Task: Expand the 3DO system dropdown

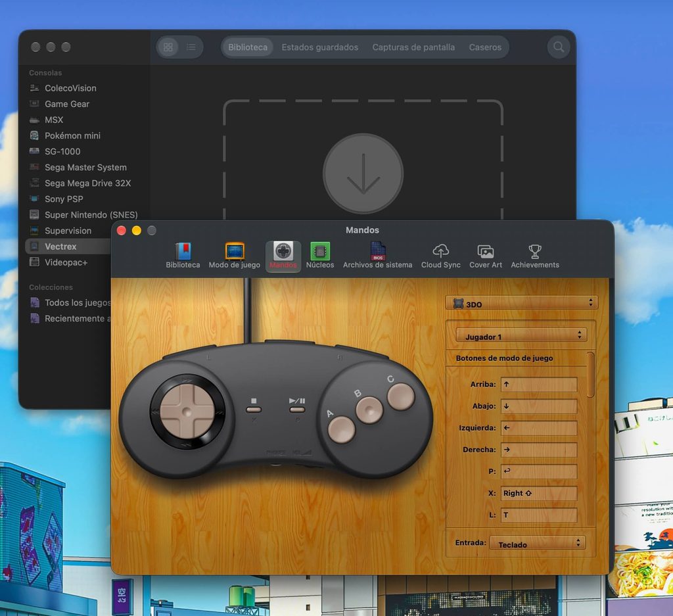Action: click(x=521, y=303)
